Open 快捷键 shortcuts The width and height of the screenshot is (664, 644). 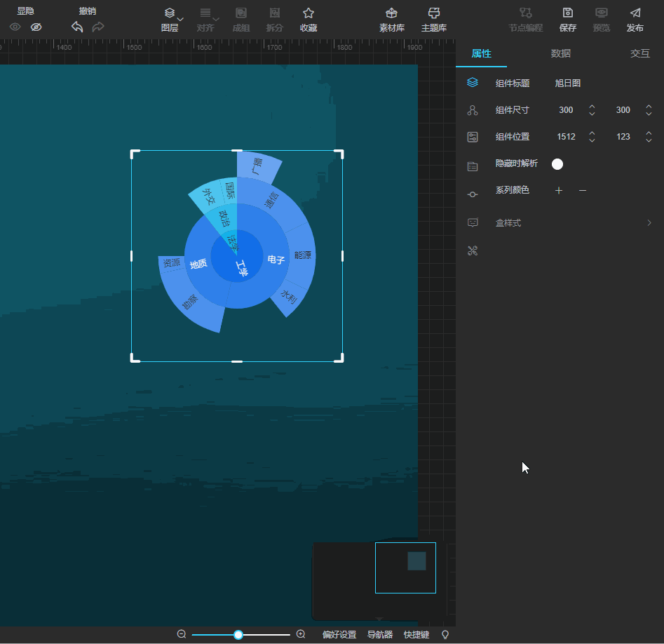[x=416, y=635]
